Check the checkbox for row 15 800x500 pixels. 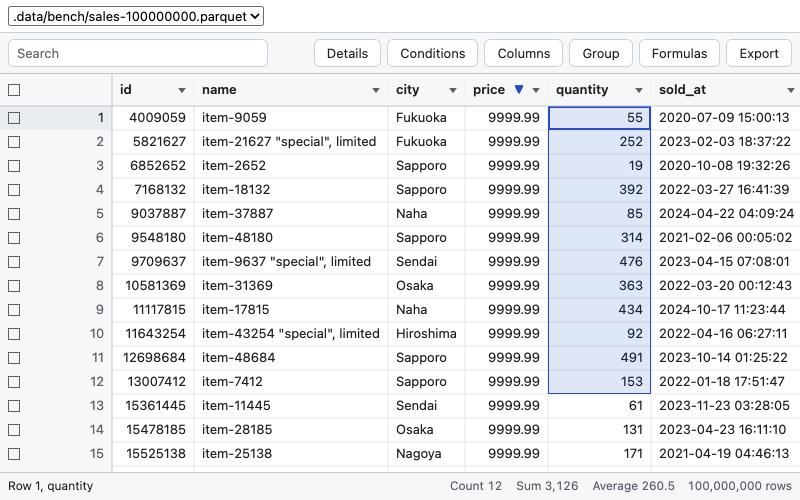[14, 454]
